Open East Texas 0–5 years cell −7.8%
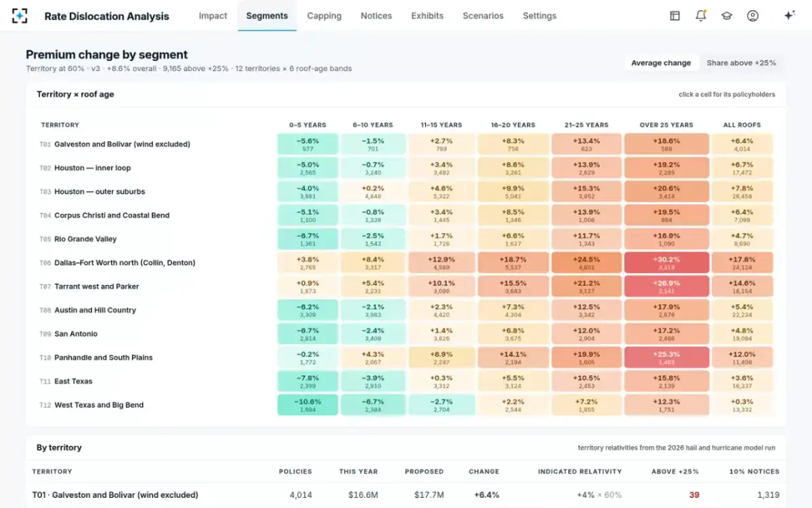 coord(308,381)
